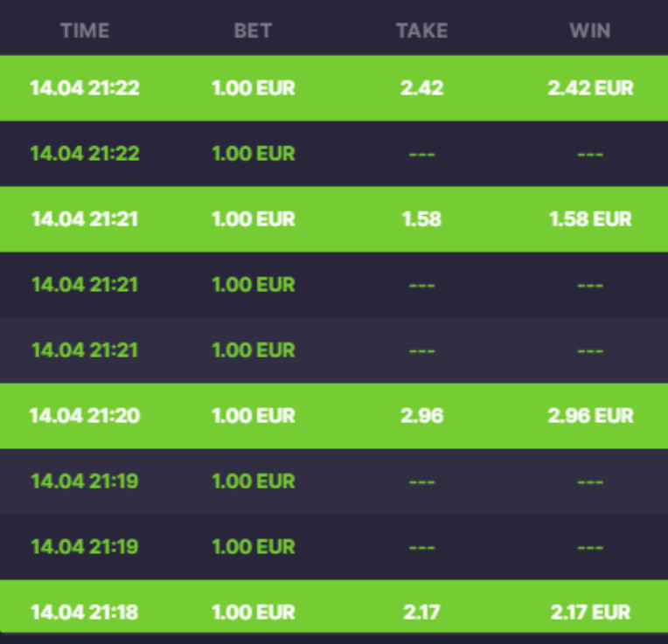
Task: Select the bet amount in the 2.42 win row
Action: 254,88
